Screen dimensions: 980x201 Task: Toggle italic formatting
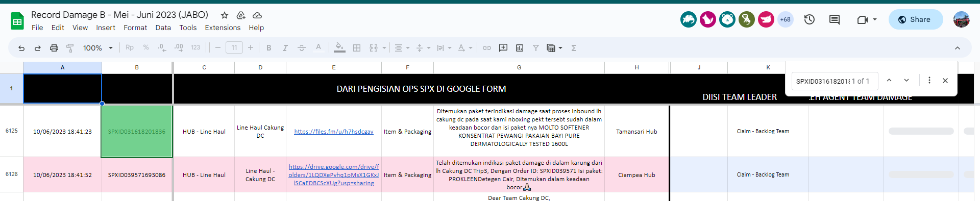285,48
